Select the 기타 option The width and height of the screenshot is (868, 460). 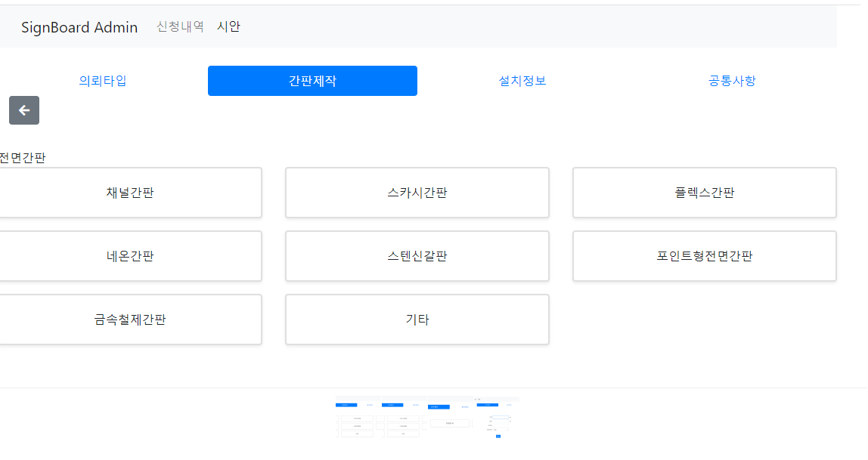click(417, 320)
